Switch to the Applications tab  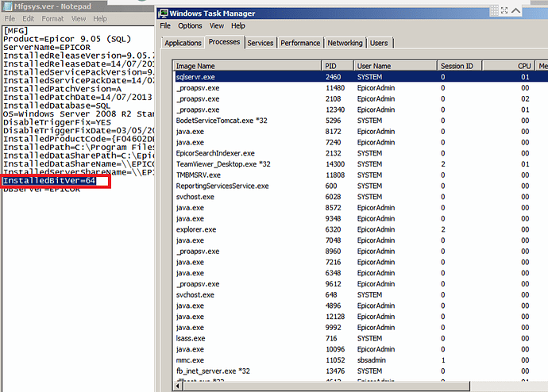183,43
